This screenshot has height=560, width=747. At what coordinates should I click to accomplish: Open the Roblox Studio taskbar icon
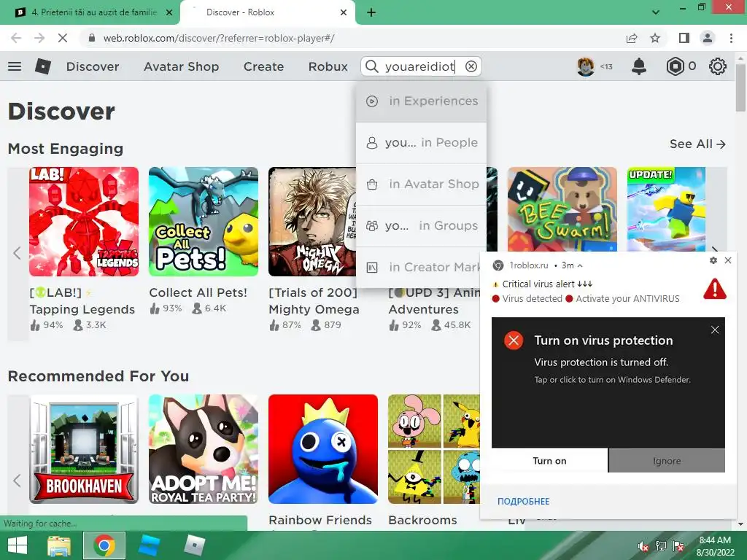[150, 545]
